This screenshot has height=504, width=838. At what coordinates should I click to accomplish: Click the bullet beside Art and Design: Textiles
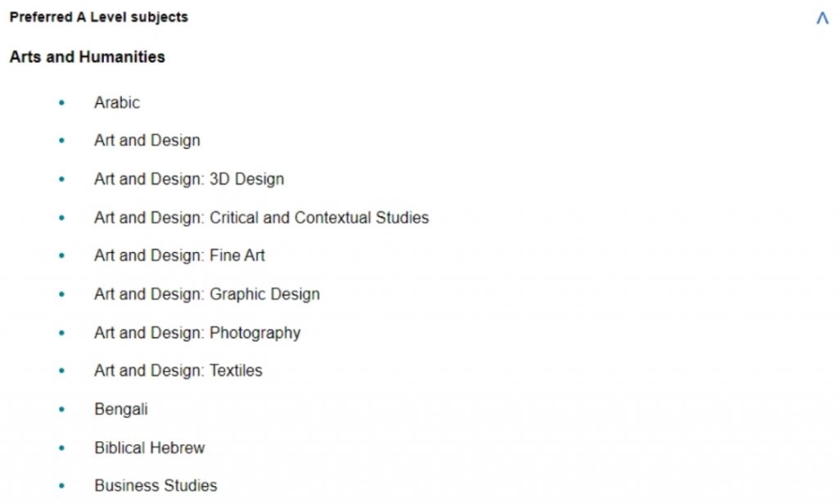click(61, 371)
